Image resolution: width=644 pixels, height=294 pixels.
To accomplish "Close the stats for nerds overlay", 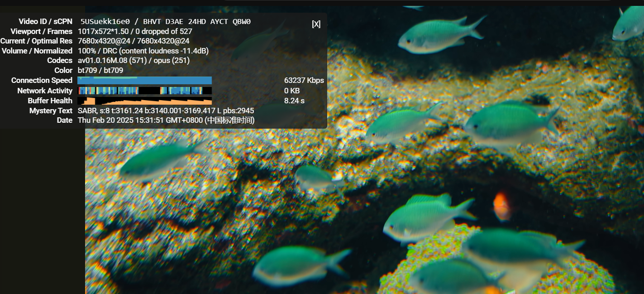I will point(316,24).
